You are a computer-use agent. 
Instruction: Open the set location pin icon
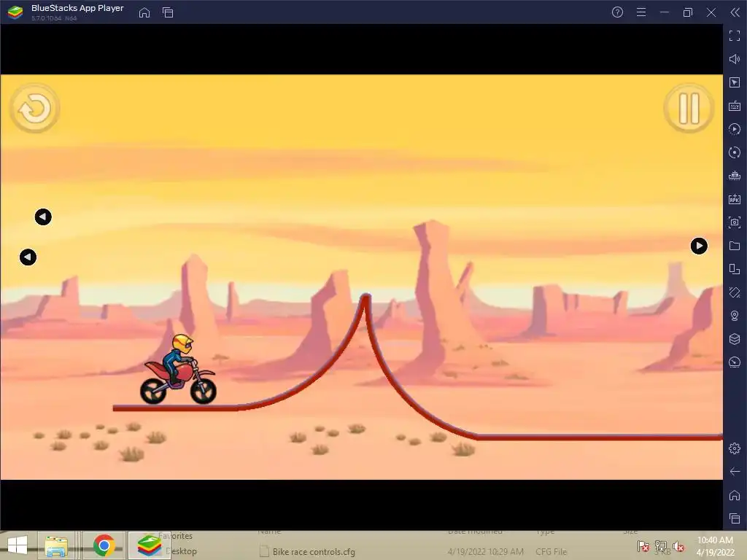point(735,316)
